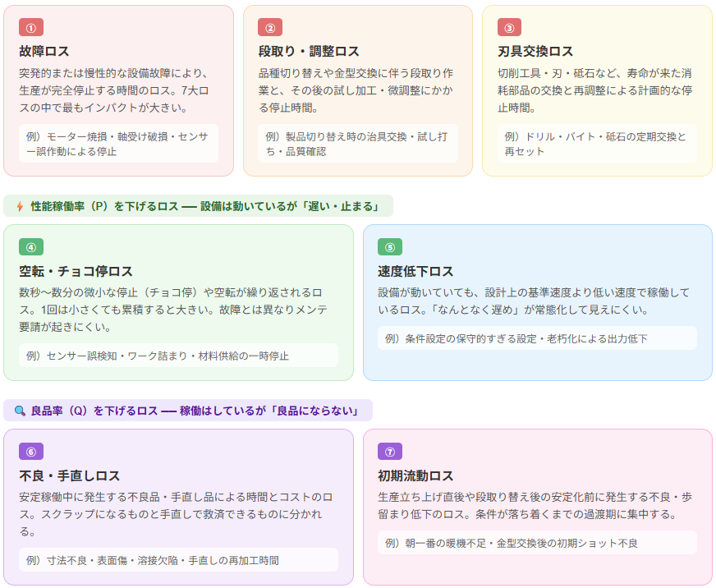Click the 寸法不良・表面傷 example box
The width and height of the screenshot is (716, 588).
(x=178, y=560)
